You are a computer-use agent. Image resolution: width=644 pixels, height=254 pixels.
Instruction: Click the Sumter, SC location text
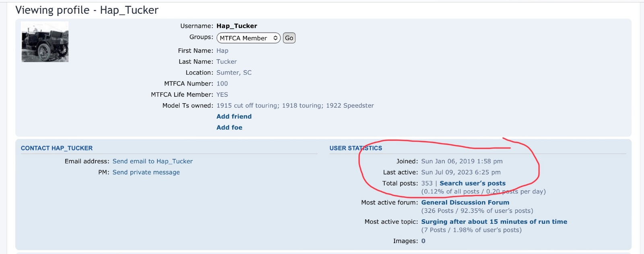[x=234, y=73]
